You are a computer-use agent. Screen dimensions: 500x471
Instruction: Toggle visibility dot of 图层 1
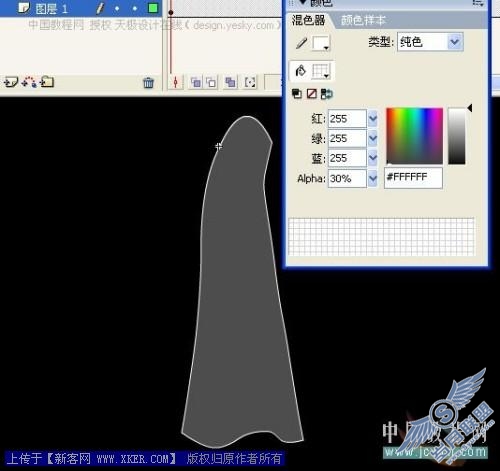click(x=117, y=8)
